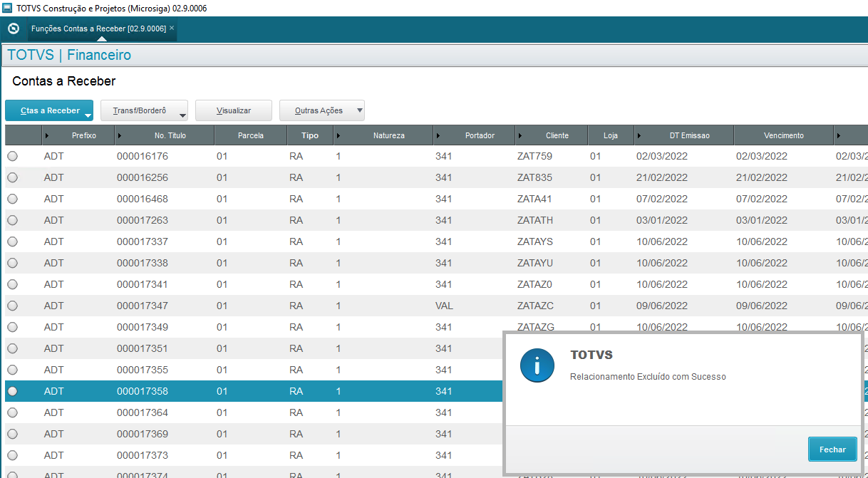The width and height of the screenshot is (868, 478).
Task: Click title number 000017364
Action: (x=143, y=412)
